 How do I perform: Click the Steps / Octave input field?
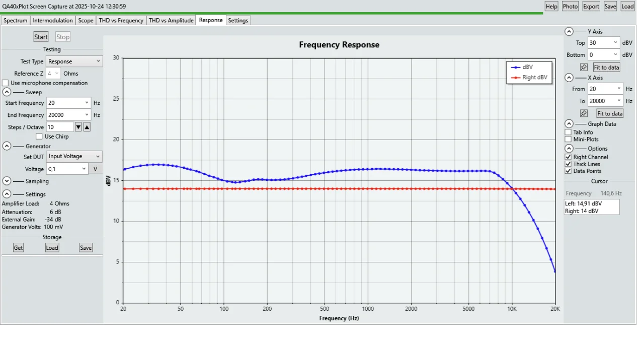(60, 127)
